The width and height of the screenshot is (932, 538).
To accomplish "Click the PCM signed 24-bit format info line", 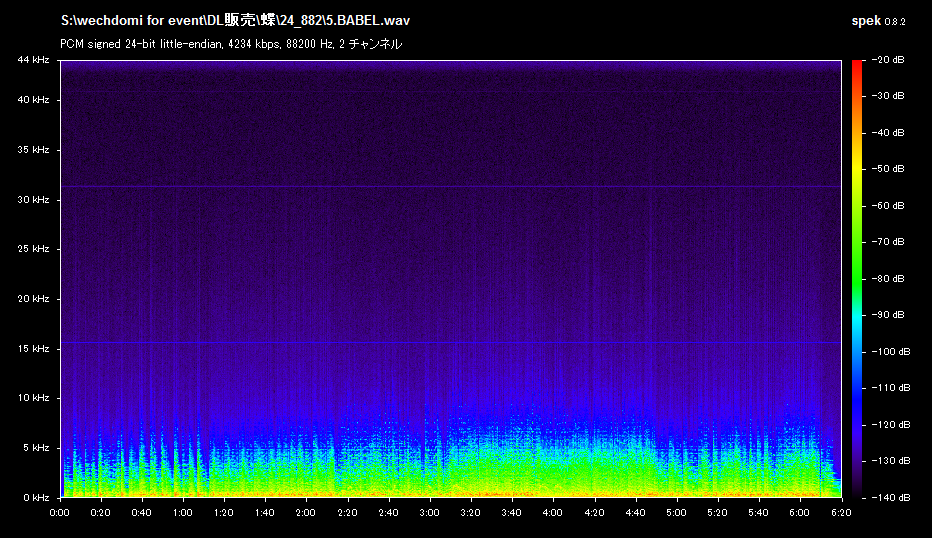I will [231, 44].
